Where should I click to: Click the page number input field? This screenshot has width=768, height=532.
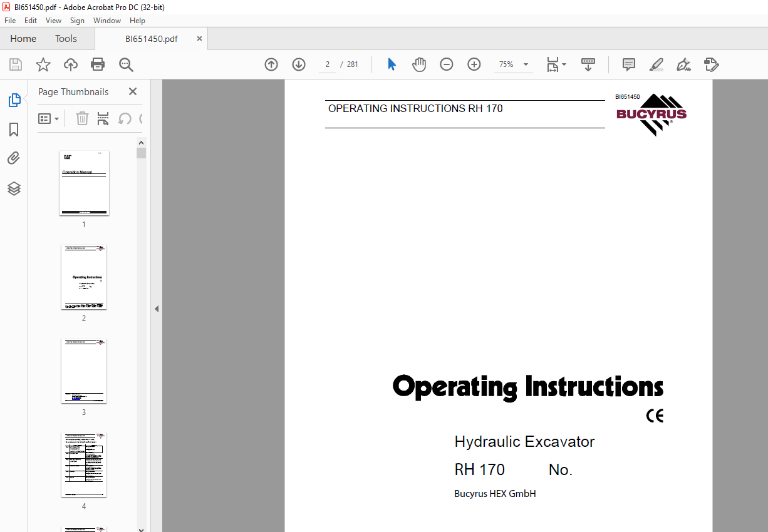click(x=328, y=64)
